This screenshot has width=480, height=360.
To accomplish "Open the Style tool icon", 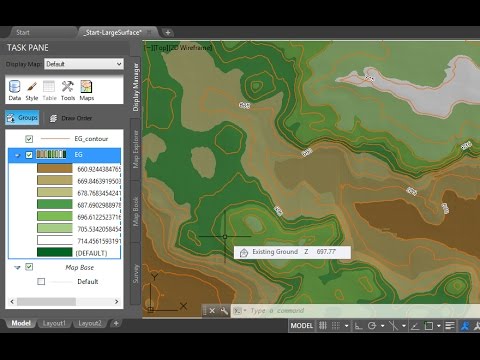I will (32, 90).
